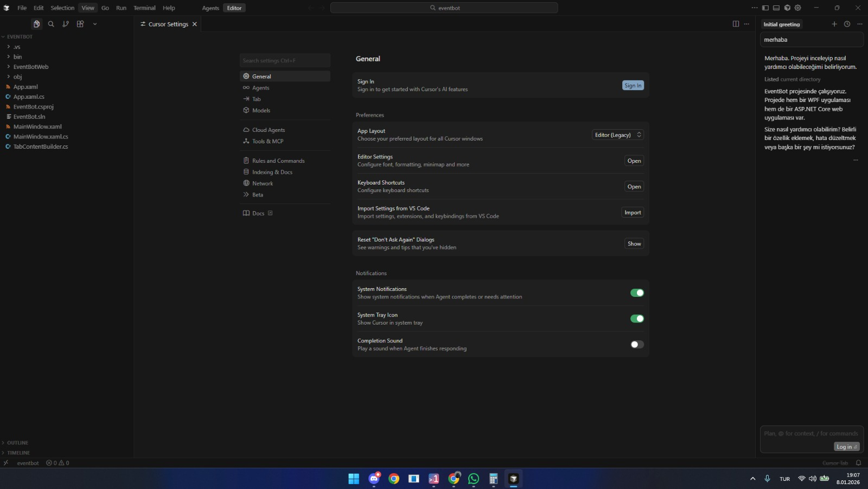Open the App Layout dropdown
Viewport: 868px width, 489px height.
click(618, 135)
